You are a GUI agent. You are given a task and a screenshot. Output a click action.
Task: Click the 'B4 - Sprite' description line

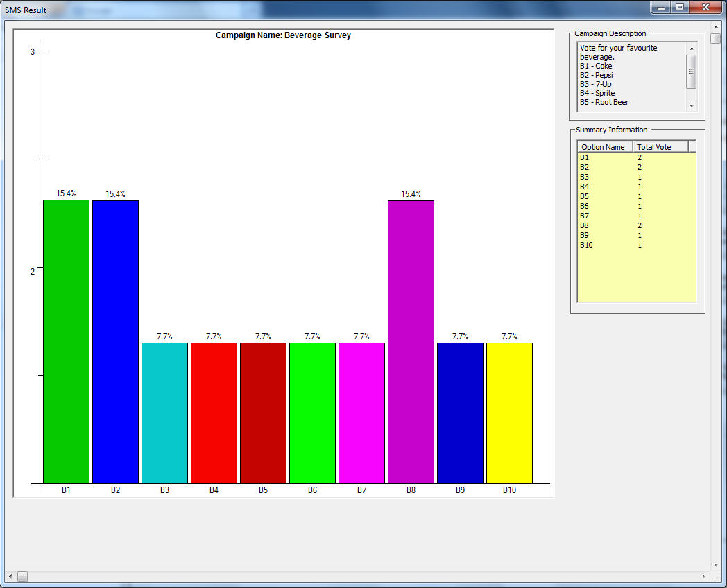click(597, 93)
